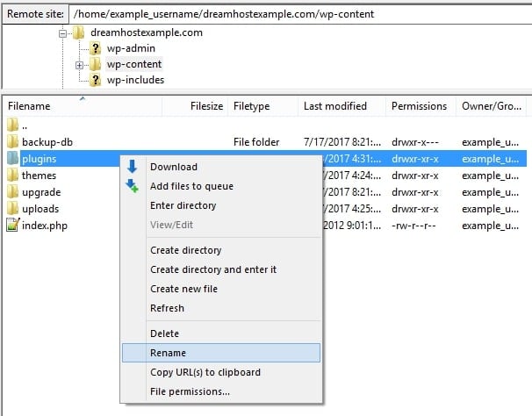
Task: Click the 4:25 modified date of uploads
Action: 352,209
